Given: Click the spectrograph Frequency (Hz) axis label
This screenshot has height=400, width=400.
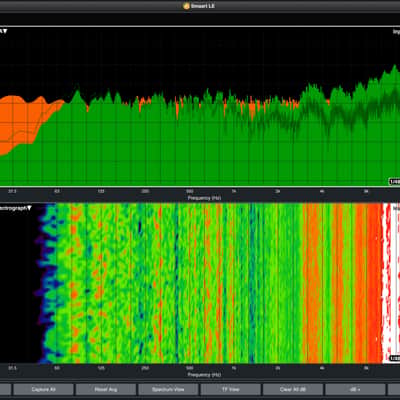Looking at the screenshot, I should (204, 375).
